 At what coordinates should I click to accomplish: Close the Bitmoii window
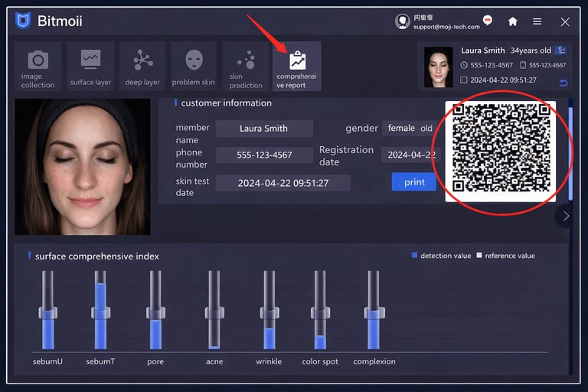click(565, 21)
